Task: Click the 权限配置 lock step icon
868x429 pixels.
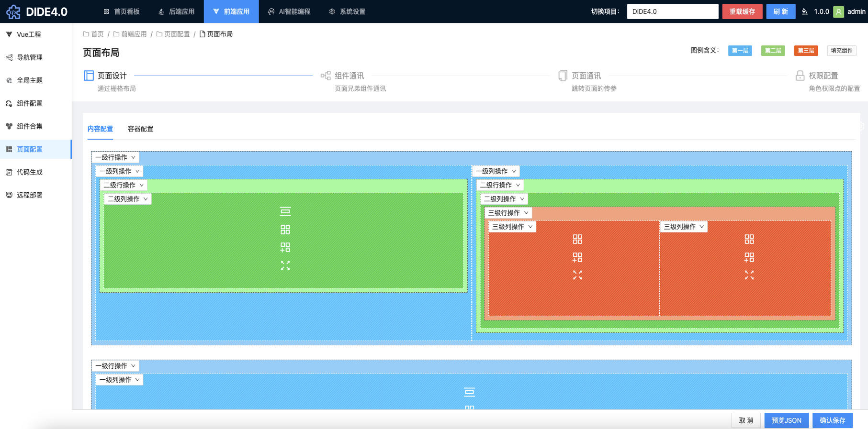Action: tap(800, 76)
